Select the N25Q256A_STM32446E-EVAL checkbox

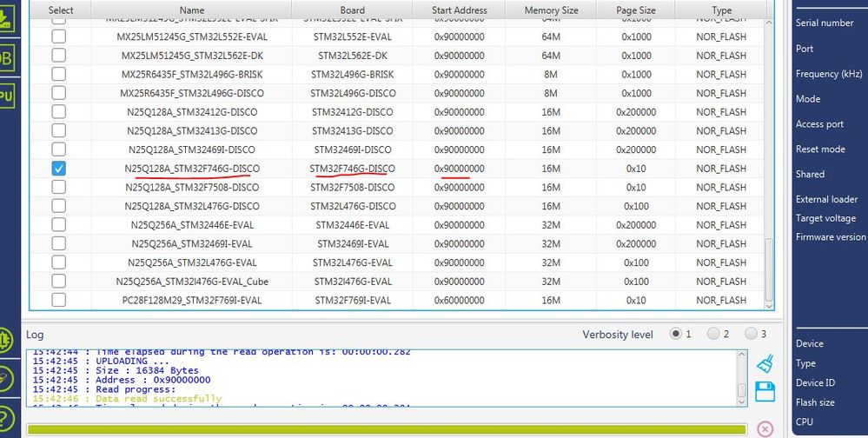click(58, 225)
